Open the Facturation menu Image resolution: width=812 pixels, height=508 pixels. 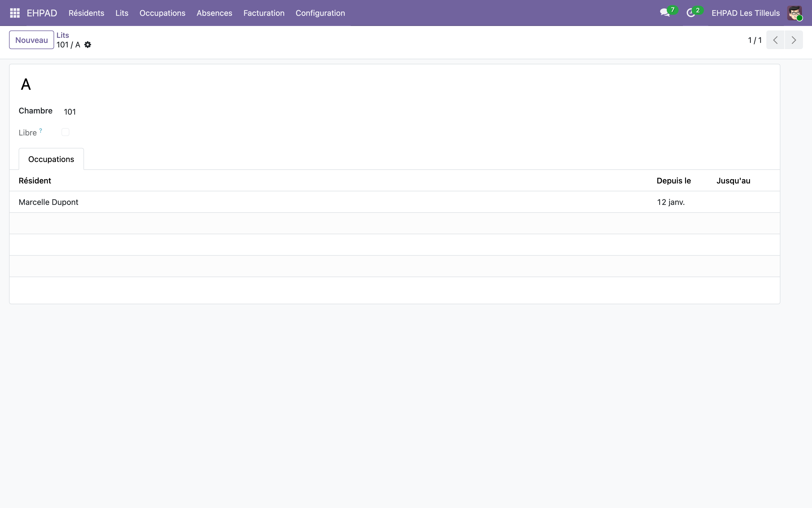[264, 13]
